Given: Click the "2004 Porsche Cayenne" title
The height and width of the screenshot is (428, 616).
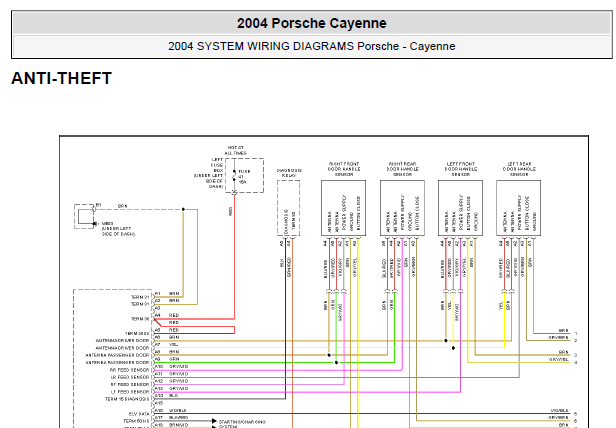Looking at the screenshot, I should pos(312,23).
